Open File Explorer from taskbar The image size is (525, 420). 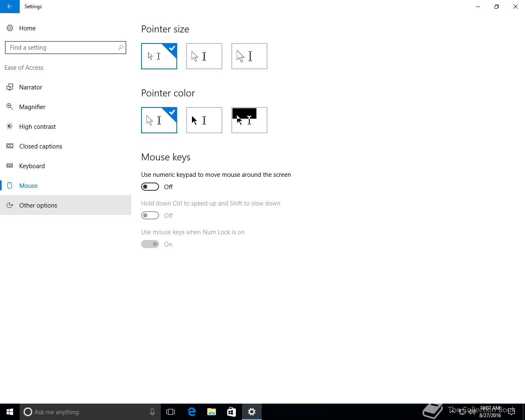(x=211, y=412)
